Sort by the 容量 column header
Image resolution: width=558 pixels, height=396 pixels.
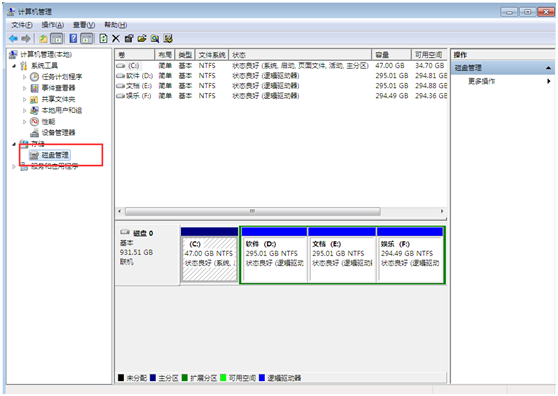391,55
